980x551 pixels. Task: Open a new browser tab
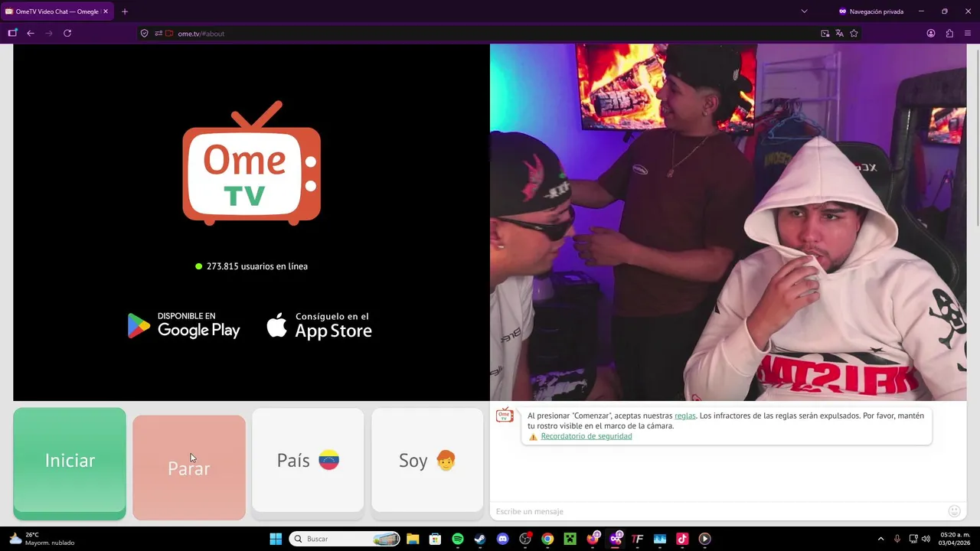[x=125, y=11]
